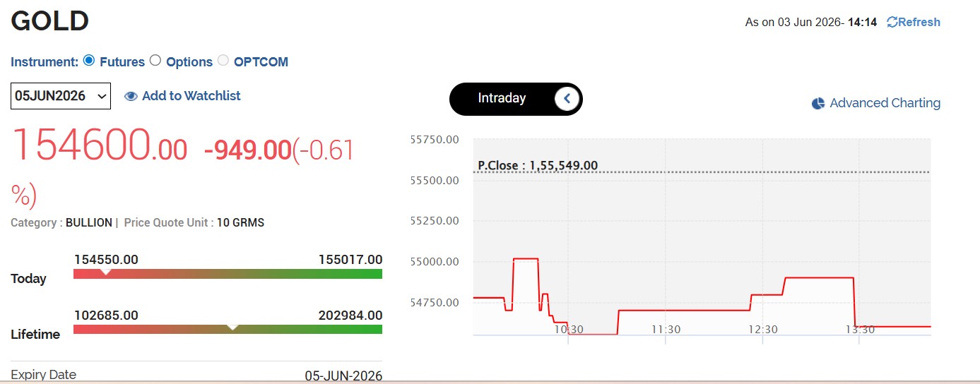Select the Futures instrument radio button
Viewport: 980px width, 384px height.
89,61
